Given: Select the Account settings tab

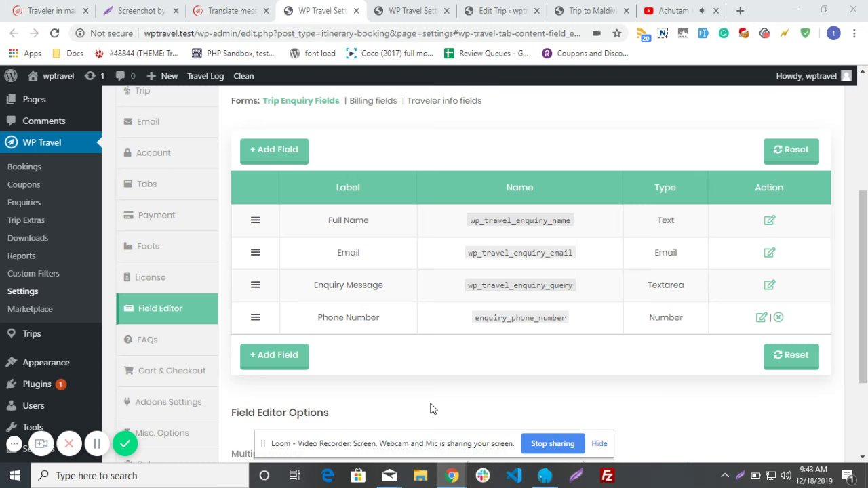Looking at the screenshot, I should coord(167,152).
